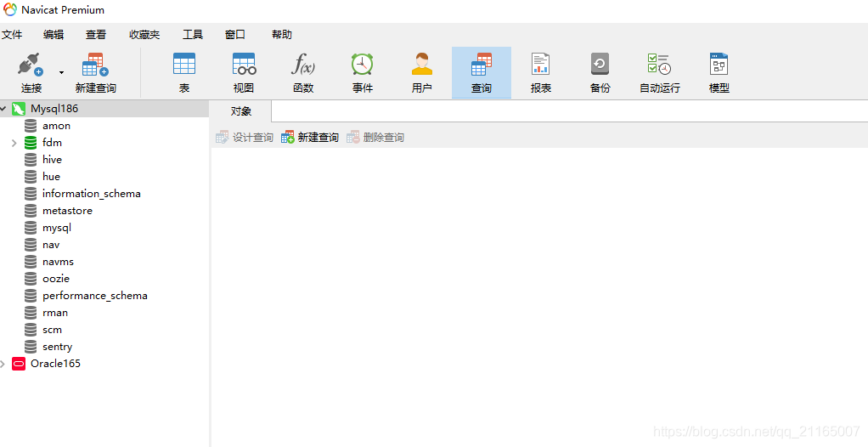Image resolution: width=868 pixels, height=447 pixels.
Task: Open the 帮助 menu
Action: pos(282,34)
